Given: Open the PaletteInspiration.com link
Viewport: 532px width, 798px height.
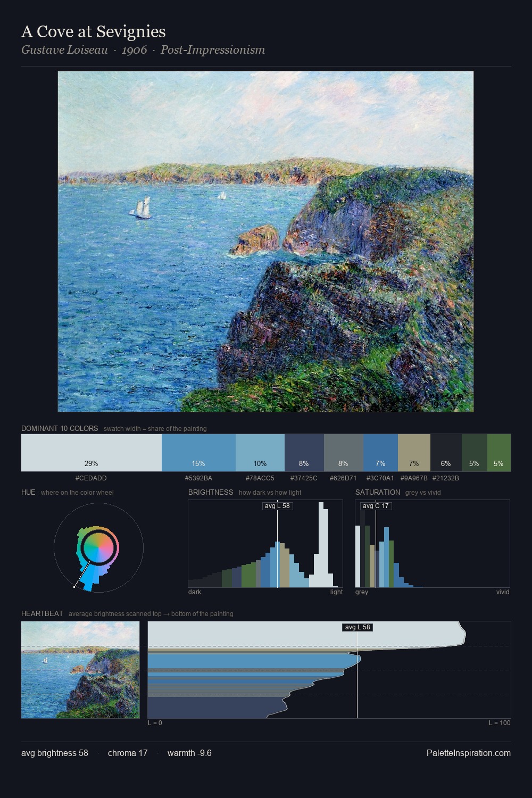Looking at the screenshot, I should tap(469, 753).
